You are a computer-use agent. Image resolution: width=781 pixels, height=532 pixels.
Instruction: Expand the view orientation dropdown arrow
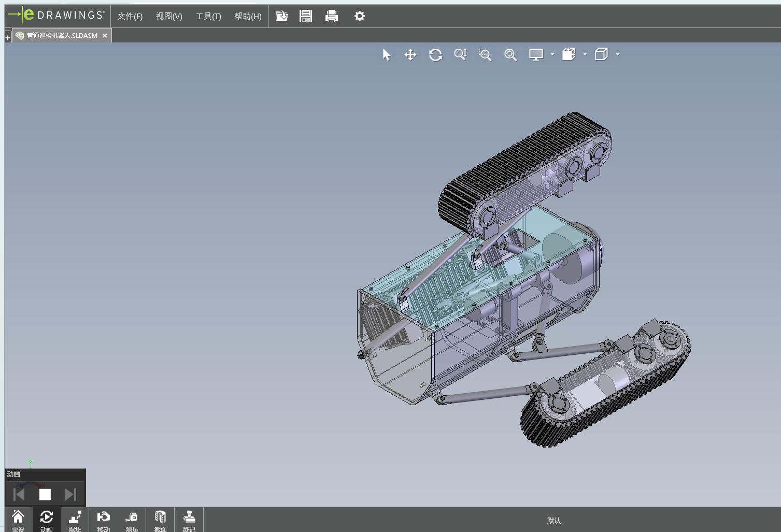pos(585,54)
